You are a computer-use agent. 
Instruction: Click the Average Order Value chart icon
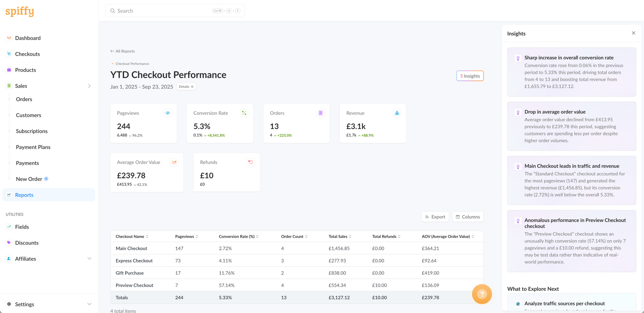(x=174, y=162)
